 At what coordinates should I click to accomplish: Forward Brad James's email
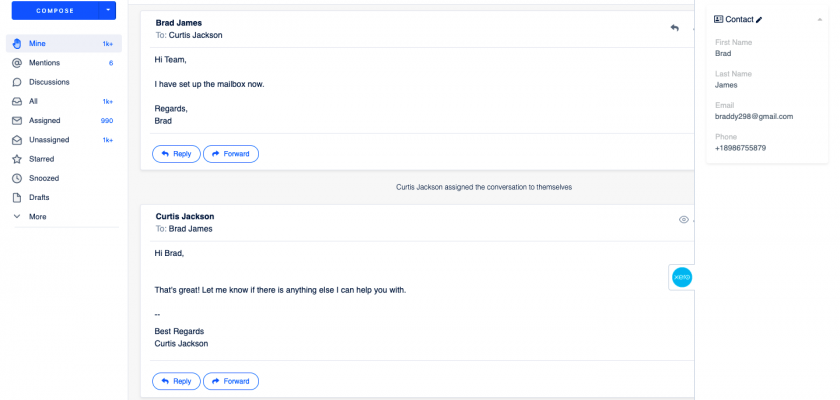click(231, 154)
